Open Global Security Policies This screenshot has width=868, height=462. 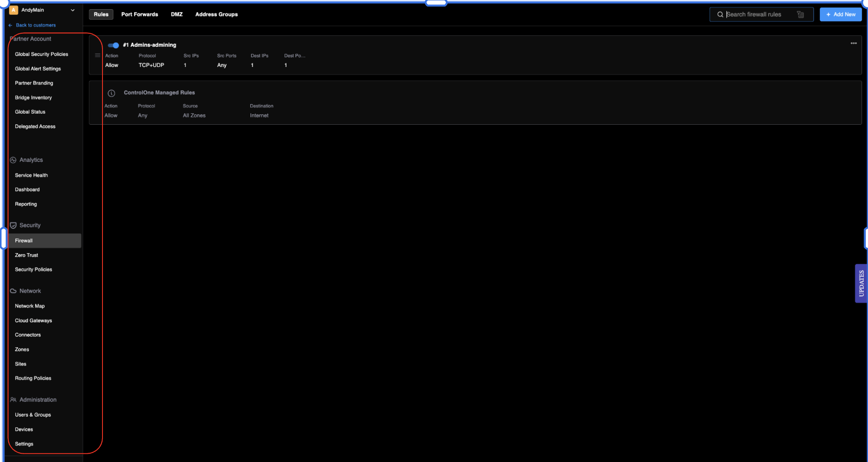pyautogui.click(x=42, y=54)
